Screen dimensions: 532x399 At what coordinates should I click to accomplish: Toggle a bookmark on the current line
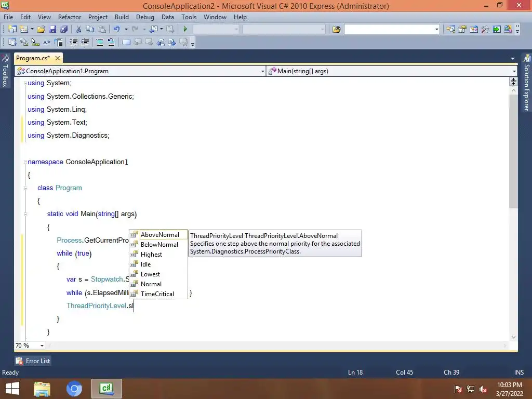pos(126,42)
